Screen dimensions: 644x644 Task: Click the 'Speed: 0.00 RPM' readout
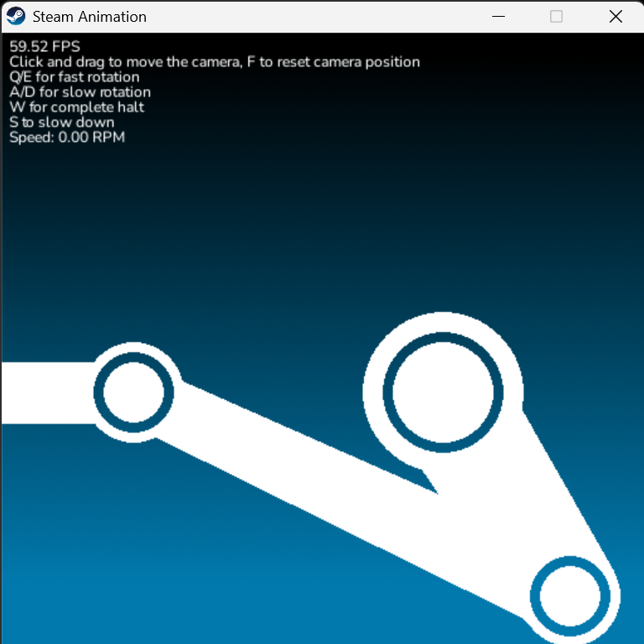67,138
